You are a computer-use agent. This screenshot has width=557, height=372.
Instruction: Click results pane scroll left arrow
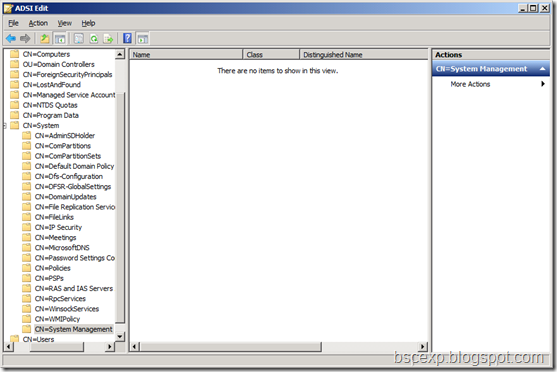135,346
